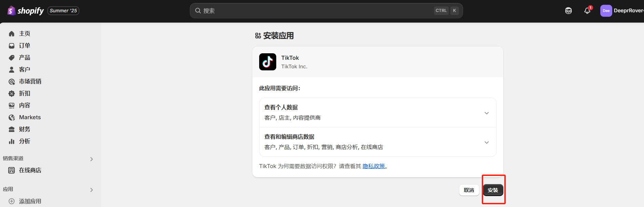Click the 销售渠道 section label

point(13,158)
